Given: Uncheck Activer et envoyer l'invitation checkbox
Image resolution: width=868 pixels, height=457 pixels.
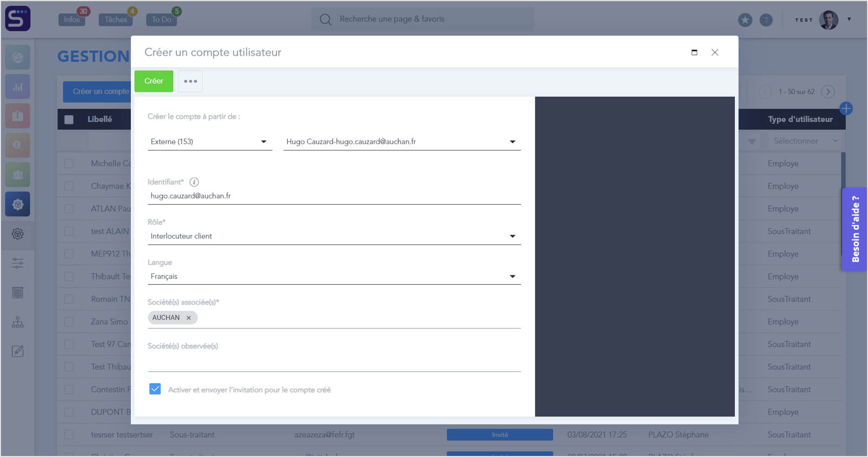Looking at the screenshot, I should click(155, 389).
